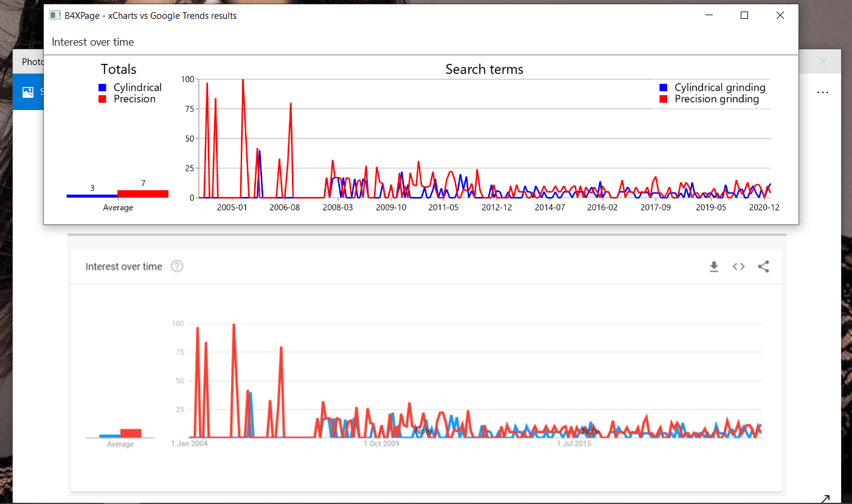Click the red swatch beside "Precision grinding"
852x504 pixels.
pos(663,99)
